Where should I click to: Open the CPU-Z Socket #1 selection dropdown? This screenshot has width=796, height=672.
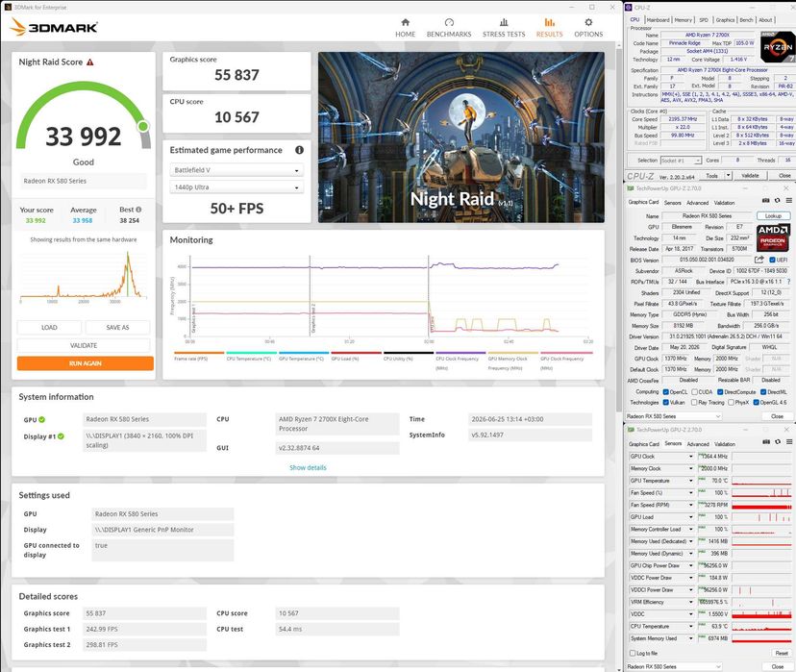pos(681,161)
